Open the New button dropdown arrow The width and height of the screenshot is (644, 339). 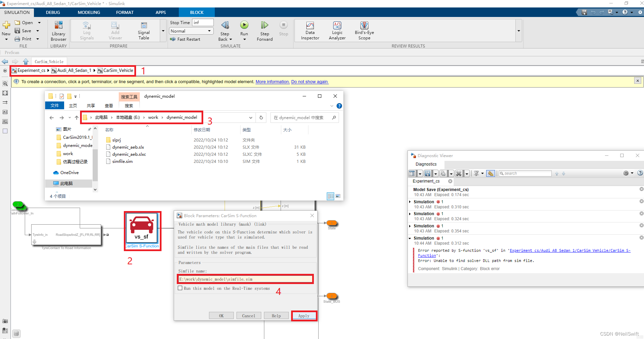tap(6, 39)
